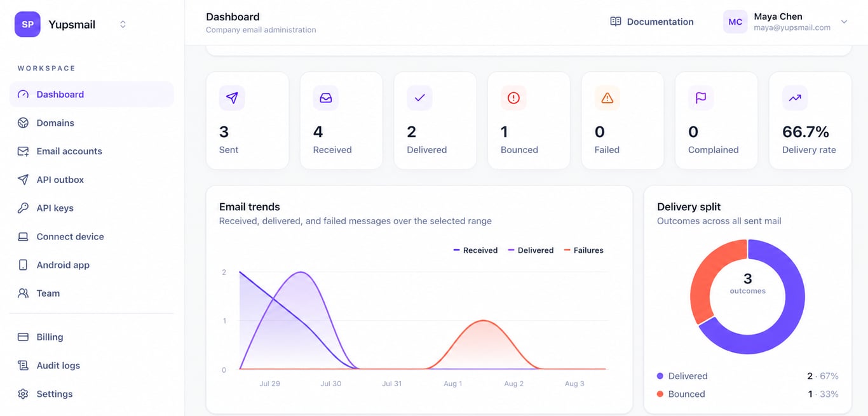Click the MC user avatar
The image size is (868, 416).
(x=735, y=22)
